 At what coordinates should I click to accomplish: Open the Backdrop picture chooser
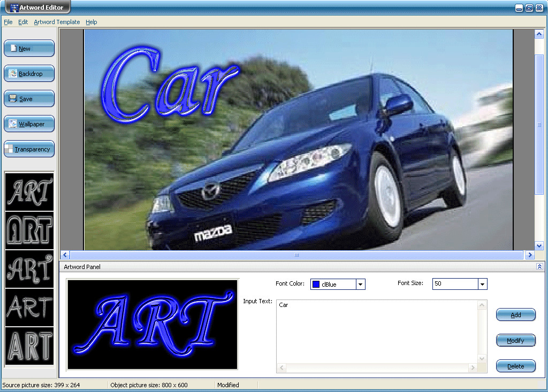click(29, 73)
